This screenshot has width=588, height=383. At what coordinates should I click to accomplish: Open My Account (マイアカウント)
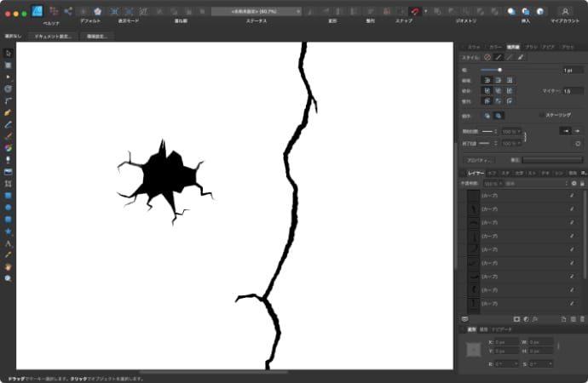pos(564,11)
